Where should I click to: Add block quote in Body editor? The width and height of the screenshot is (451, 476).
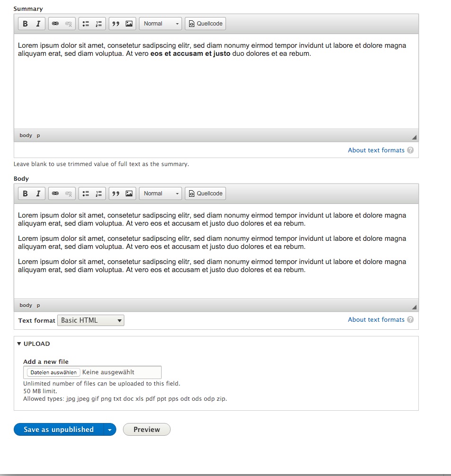pos(116,194)
